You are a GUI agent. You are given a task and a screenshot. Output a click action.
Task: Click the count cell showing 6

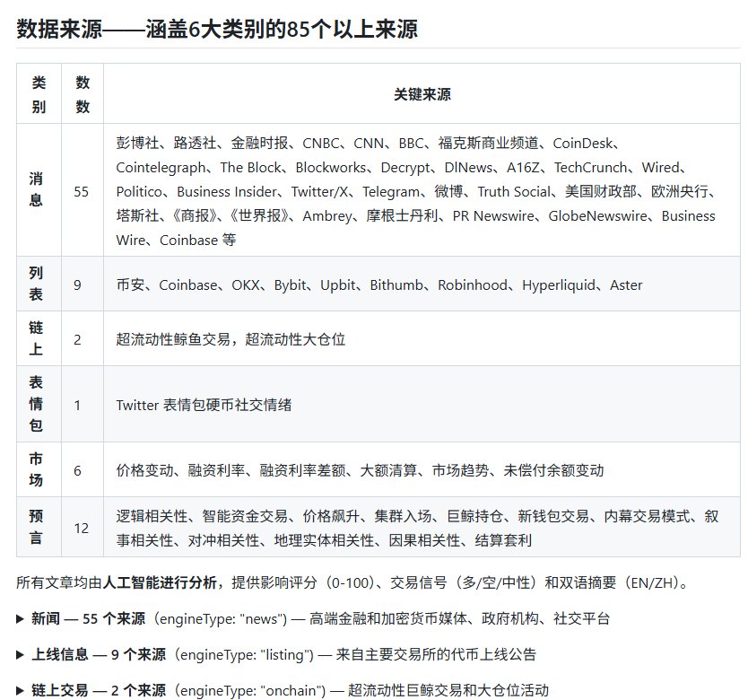pyautogui.click(x=83, y=469)
